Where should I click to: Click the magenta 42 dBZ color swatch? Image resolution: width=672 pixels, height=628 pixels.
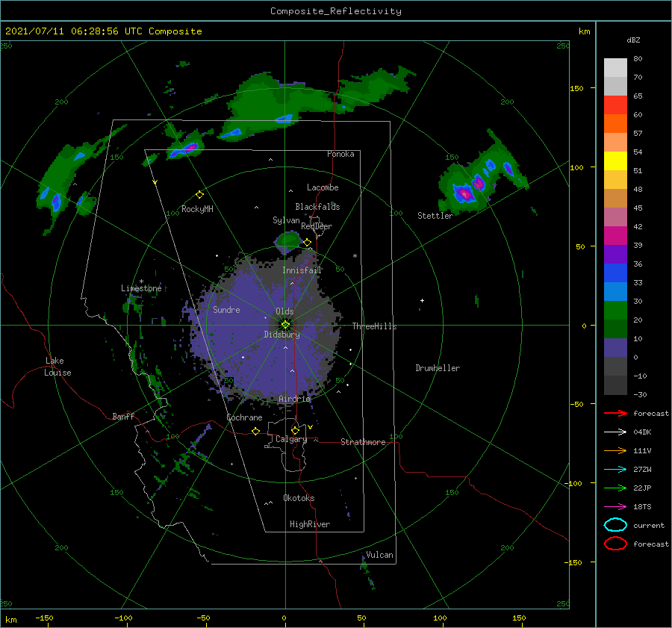[x=615, y=236]
